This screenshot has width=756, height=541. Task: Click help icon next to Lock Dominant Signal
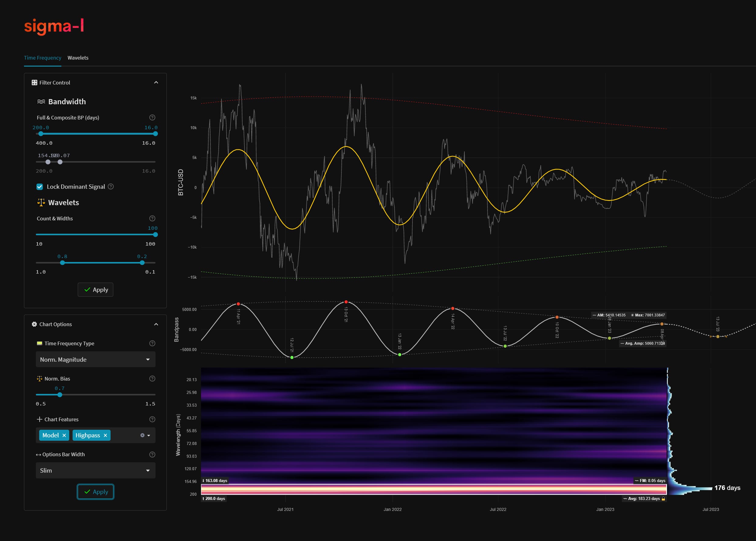point(111,187)
